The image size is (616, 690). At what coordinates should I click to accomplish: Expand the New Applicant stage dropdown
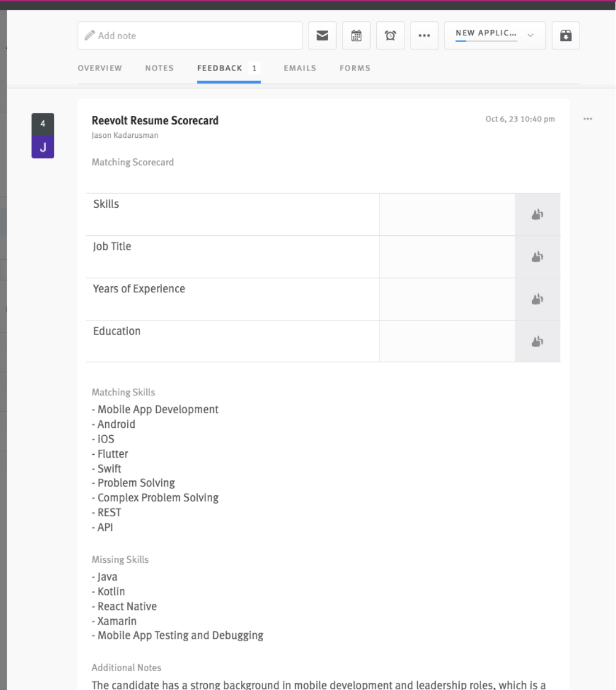pos(494,35)
